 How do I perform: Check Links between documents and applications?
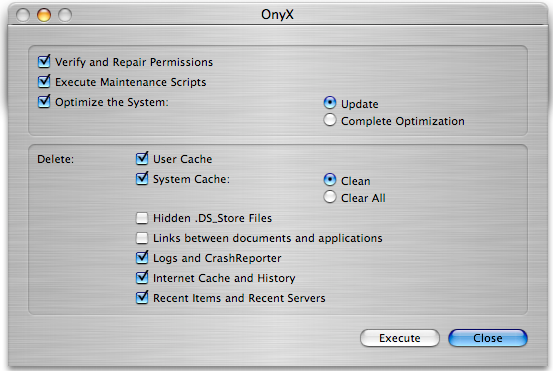pos(142,238)
